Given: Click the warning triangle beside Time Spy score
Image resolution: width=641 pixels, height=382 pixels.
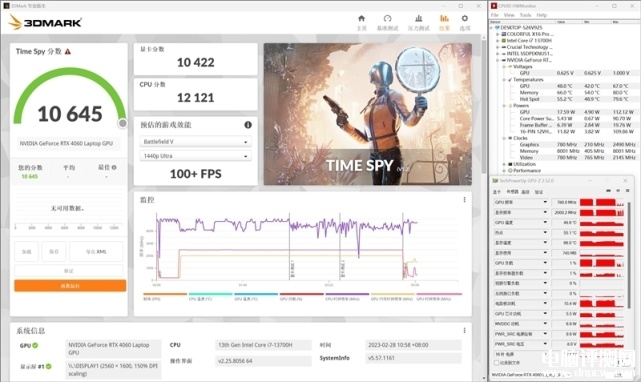Looking at the screenshot, I should 68,52.
